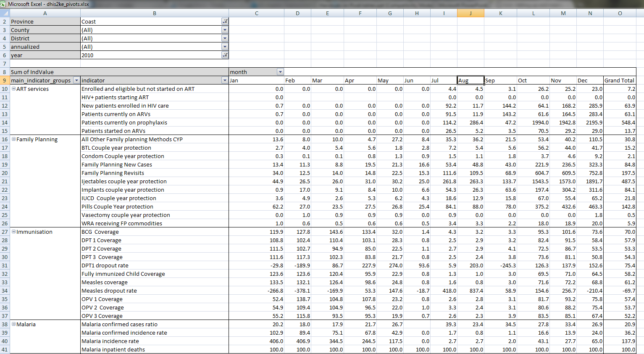Select column B header

154,13
